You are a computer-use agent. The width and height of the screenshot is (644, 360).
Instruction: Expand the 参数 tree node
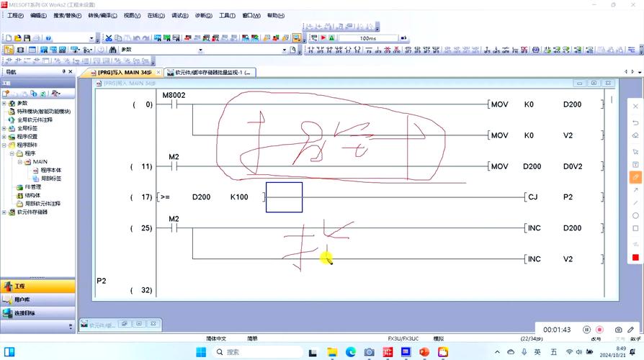click(x=4, y=104)
